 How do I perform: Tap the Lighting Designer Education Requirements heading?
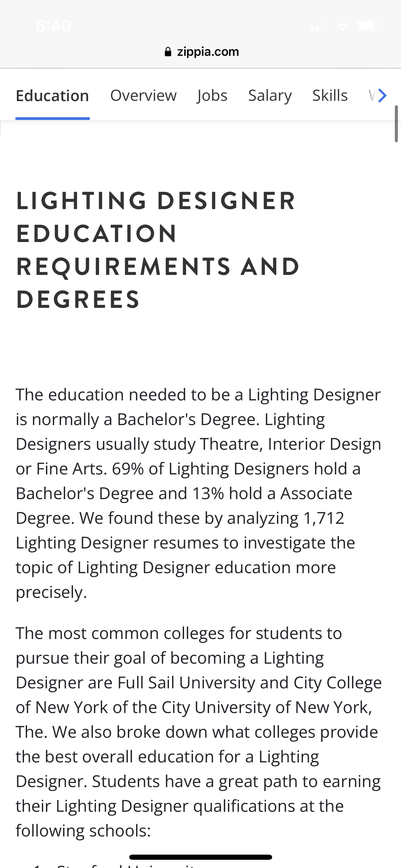click(158, 250)
